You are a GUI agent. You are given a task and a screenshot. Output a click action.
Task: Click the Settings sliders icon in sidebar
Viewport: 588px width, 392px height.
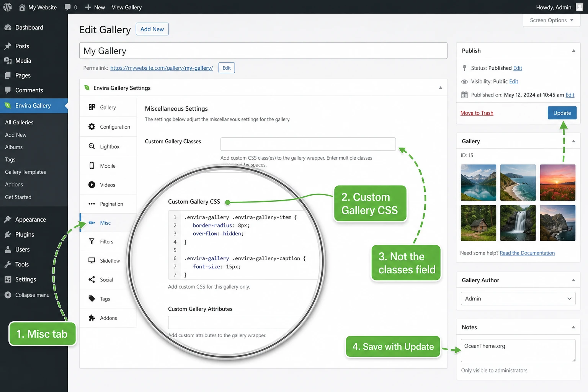point(8,279)
